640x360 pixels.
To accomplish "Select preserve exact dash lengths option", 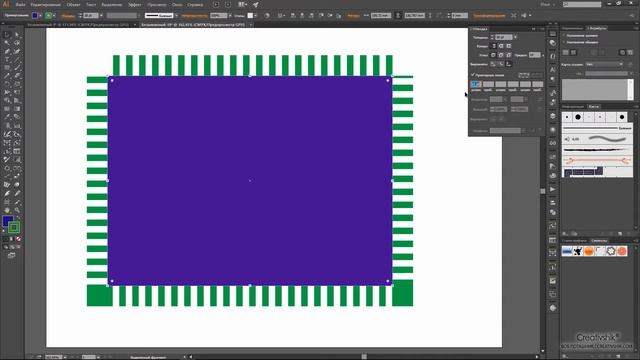I will click(x=524, y=75).
